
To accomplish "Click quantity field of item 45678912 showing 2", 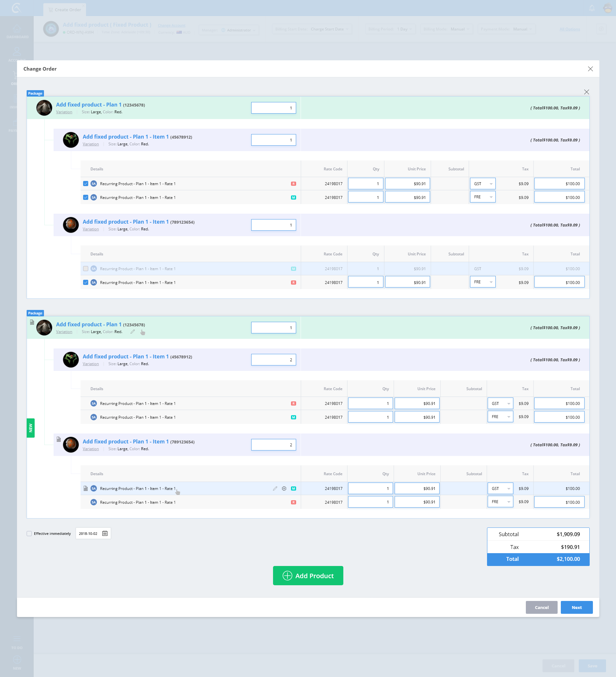I will pyautogui.click(x=273, y=360).
